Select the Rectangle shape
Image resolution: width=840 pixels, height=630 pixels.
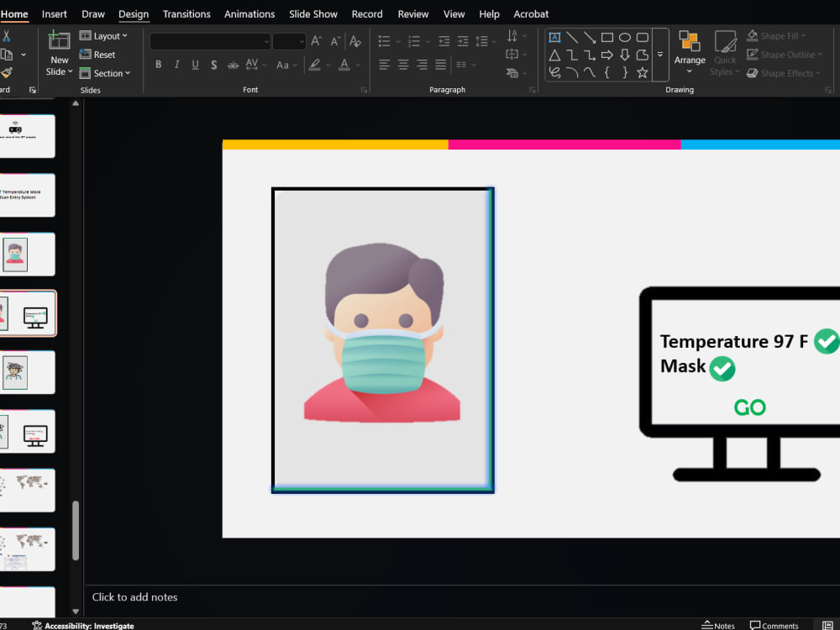click(x=607, y=37)
